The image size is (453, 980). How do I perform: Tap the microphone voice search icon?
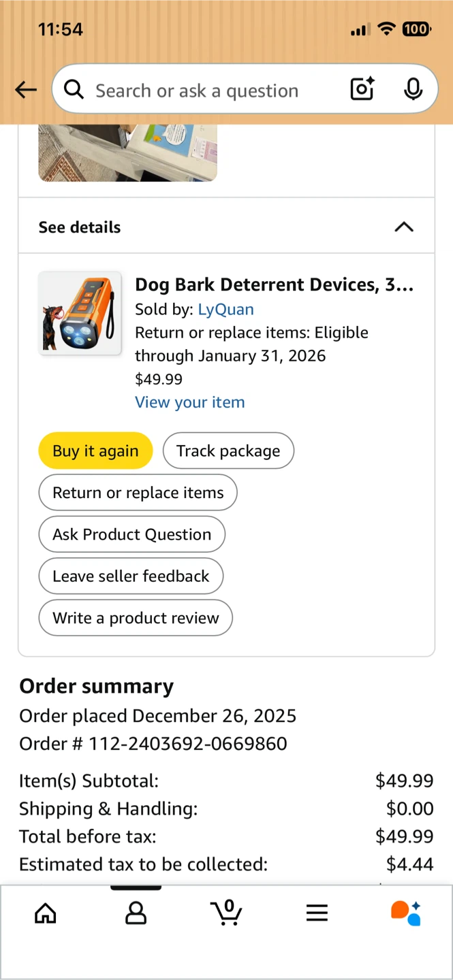[x=413, y=90]
